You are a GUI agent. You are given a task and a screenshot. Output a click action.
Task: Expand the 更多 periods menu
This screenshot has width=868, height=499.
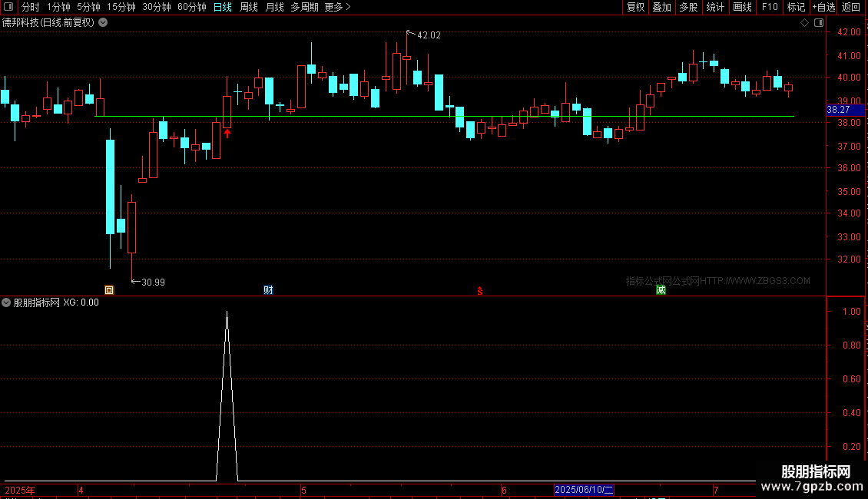tap(338, 7)
